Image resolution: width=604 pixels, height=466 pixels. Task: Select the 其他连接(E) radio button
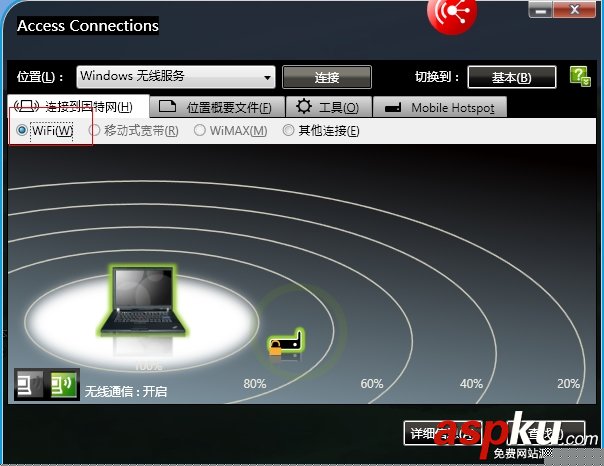288,130
